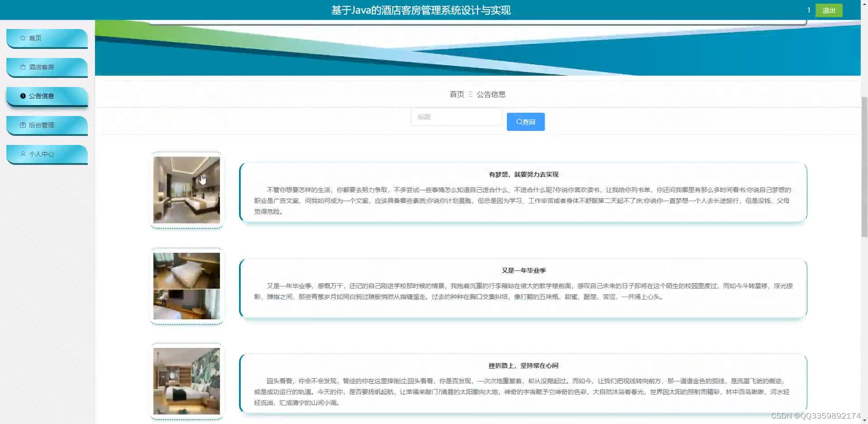The image size is (868, 424).
Task: Click the header title 基于Java的酒店客房管理系统设计与实现
Action: coord(421,10)
